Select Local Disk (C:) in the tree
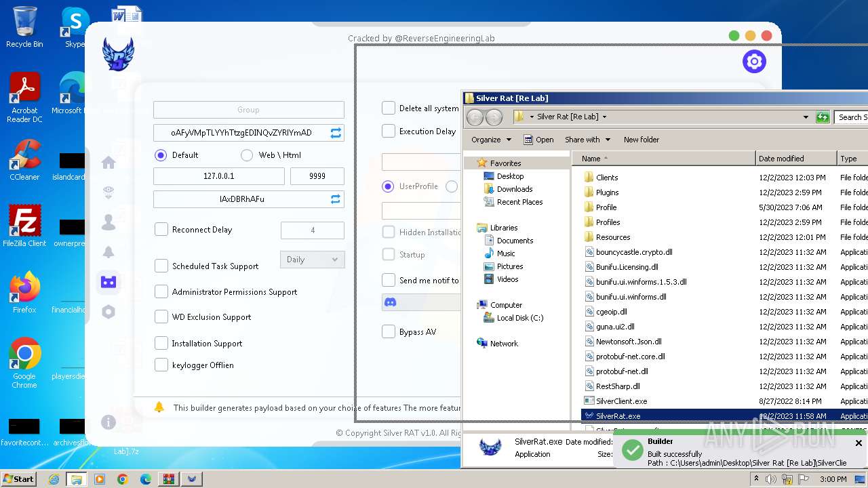Image resolution: width=868 pixels, height=488 pixels. (x=519, y=318)
